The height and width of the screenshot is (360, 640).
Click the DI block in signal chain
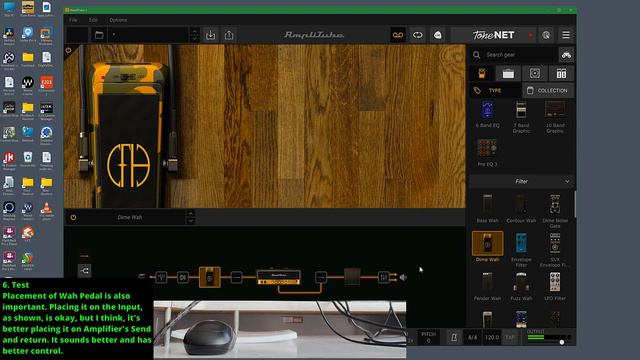[183, 278]
